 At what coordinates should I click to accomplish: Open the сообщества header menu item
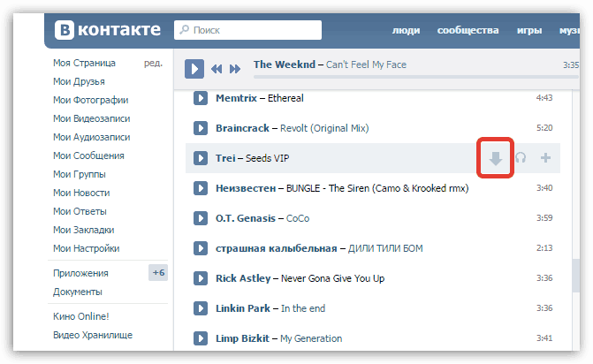[468, 30]
